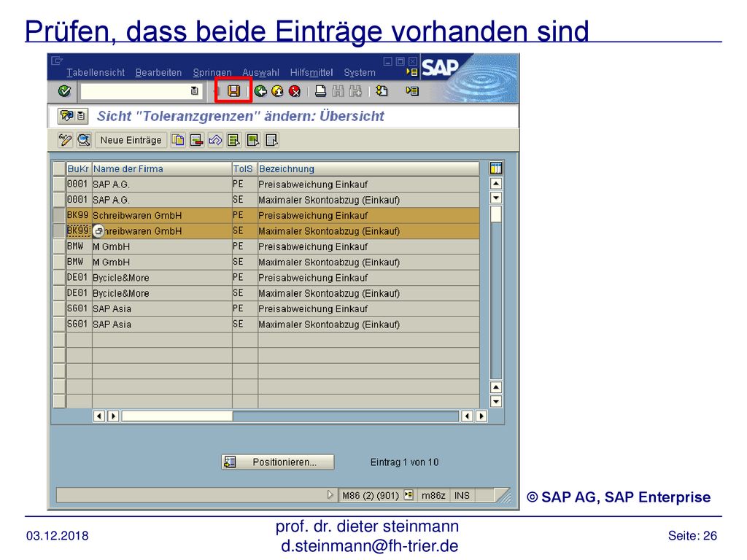The height and width of the screenshot is (560, 747).
Task: Click the BuKr column header
Action: 79,168
